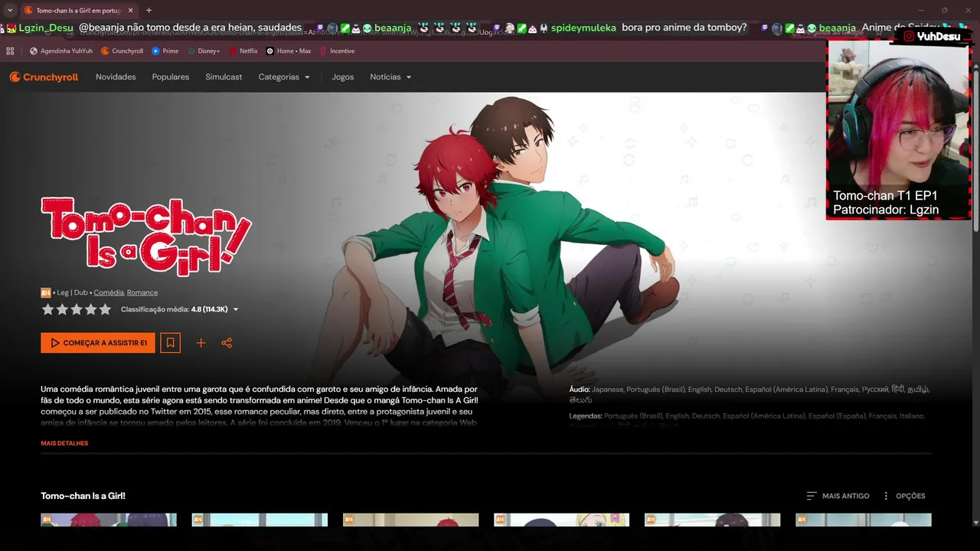Open the Home • Max bookmark
980x551 pixels.
[x=289, y=51]
